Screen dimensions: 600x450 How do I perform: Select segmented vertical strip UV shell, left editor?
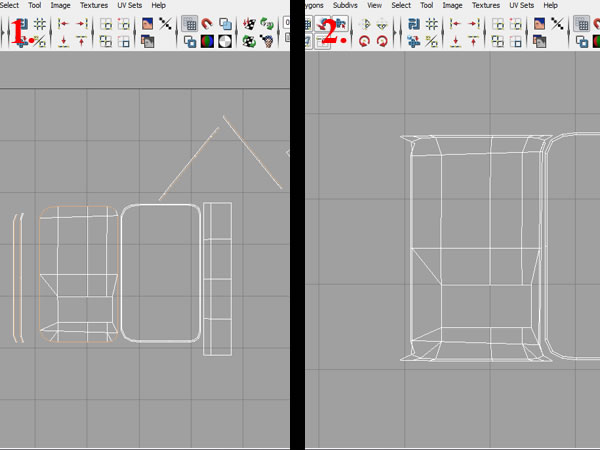217,279
